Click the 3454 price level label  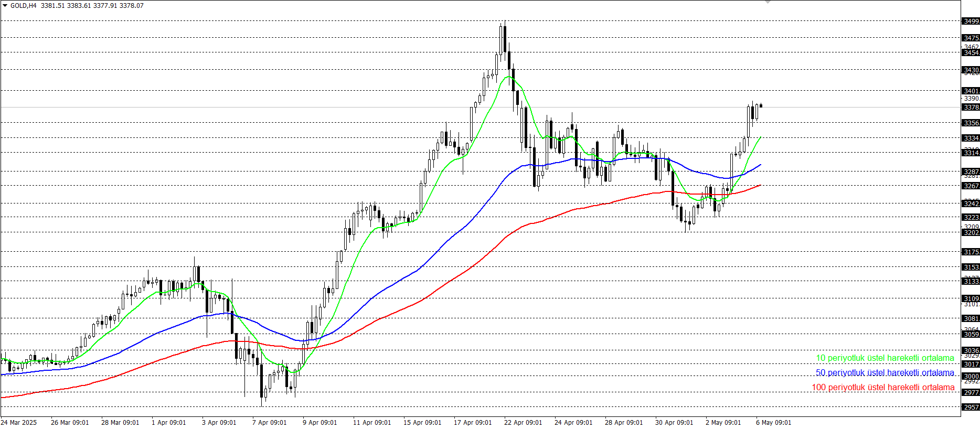coord(971,53)
